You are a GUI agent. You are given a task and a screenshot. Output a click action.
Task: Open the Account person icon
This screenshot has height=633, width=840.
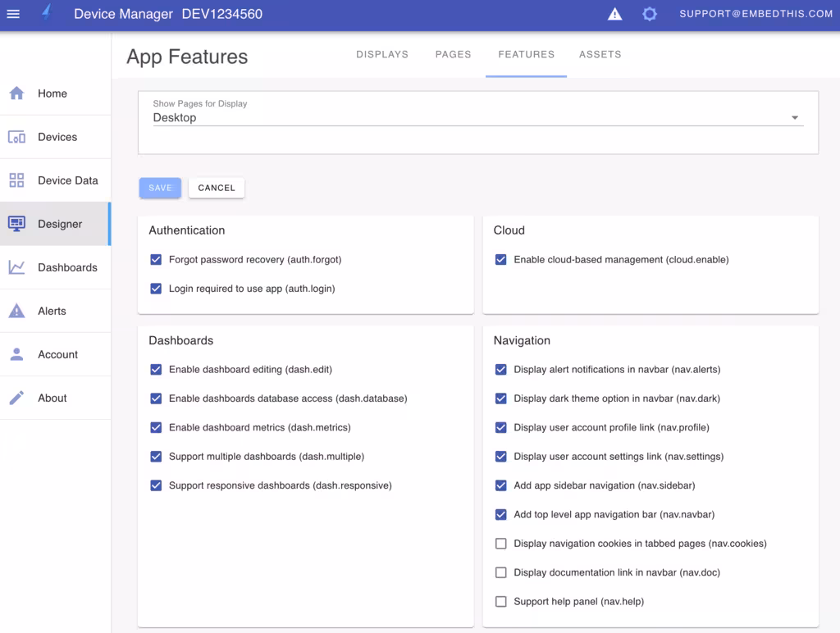pos(16,354)
